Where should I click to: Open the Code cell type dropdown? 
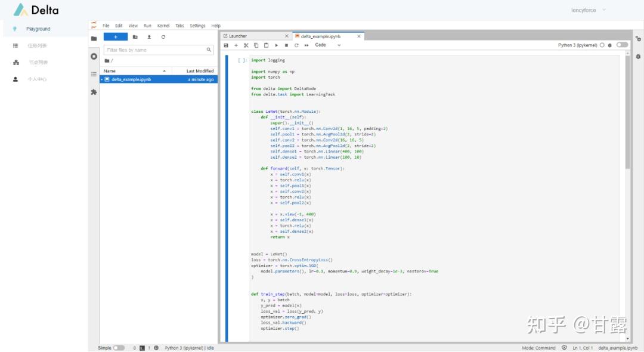click(x=328, y=45)
